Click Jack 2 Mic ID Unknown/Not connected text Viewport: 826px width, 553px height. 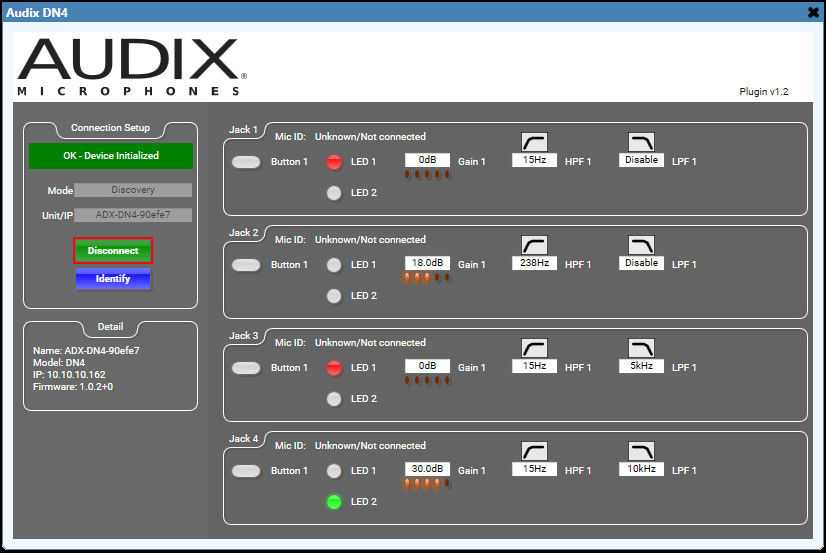coord(370,240)
